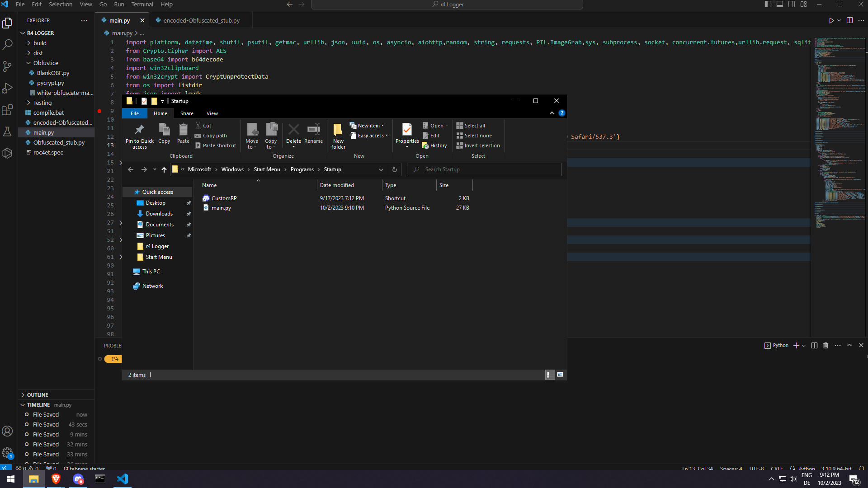Open the Windows Start menu
868x488 pixels.
click(x=11, y=479)
